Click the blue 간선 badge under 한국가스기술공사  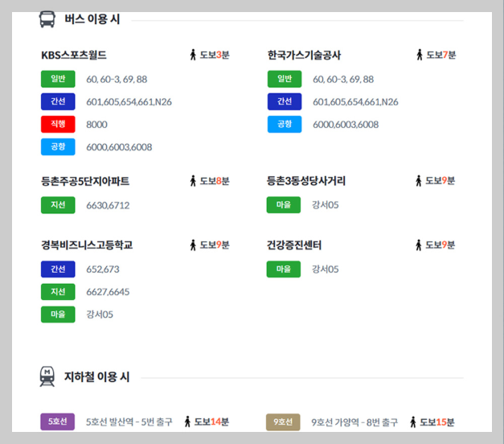coord(285,101)
